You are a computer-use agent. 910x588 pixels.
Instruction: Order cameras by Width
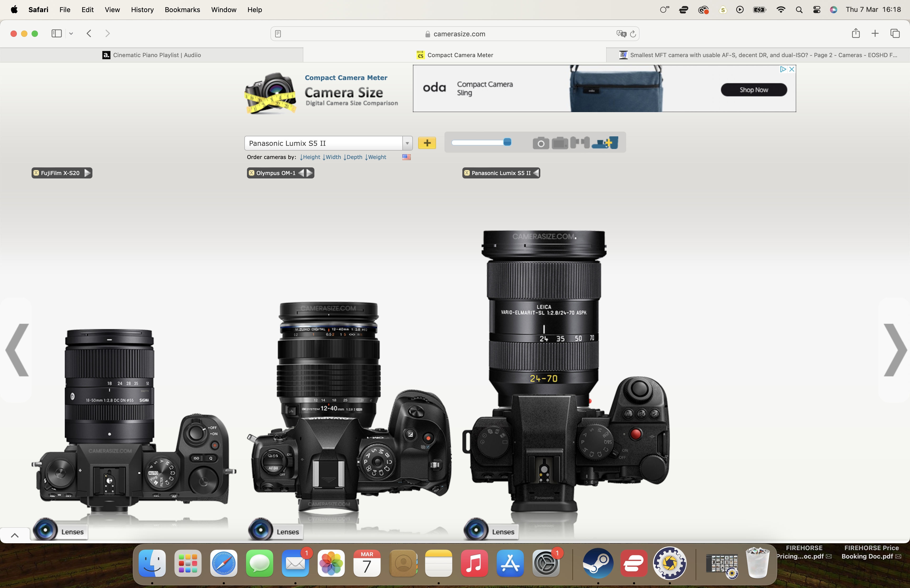(332, 157)
